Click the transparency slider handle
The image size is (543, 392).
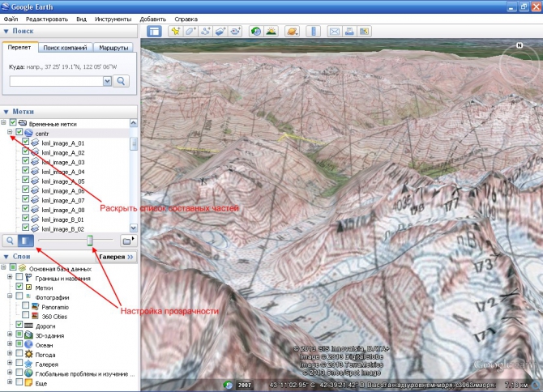point(90,241)
